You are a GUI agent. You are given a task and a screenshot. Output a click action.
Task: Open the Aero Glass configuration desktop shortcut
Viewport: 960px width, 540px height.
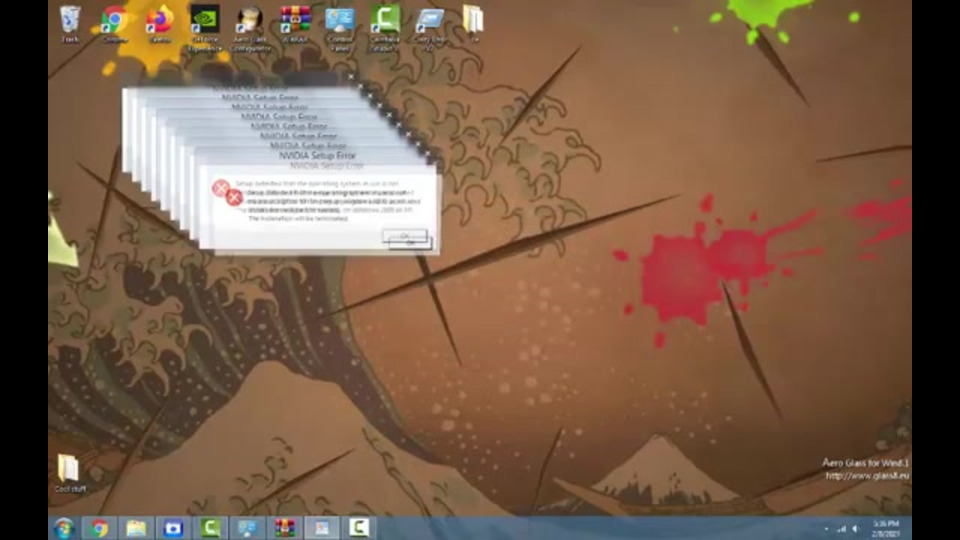250,27
